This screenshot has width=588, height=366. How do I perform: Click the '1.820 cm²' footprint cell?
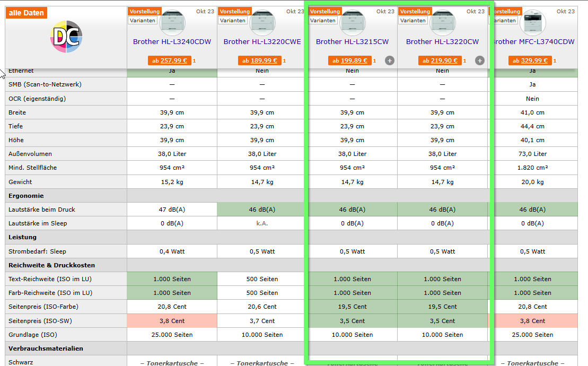coord(532,168)
